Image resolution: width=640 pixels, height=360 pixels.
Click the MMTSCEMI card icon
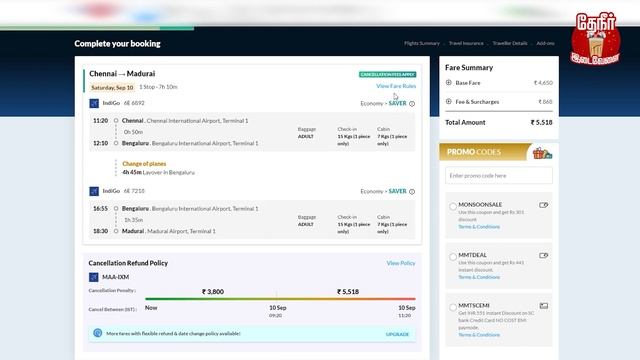[544, 306]
